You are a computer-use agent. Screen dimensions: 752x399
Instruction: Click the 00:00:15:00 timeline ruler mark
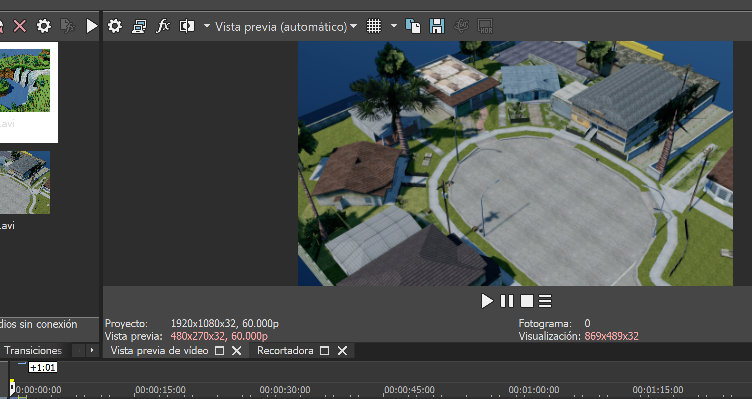(x=161, y=390)
